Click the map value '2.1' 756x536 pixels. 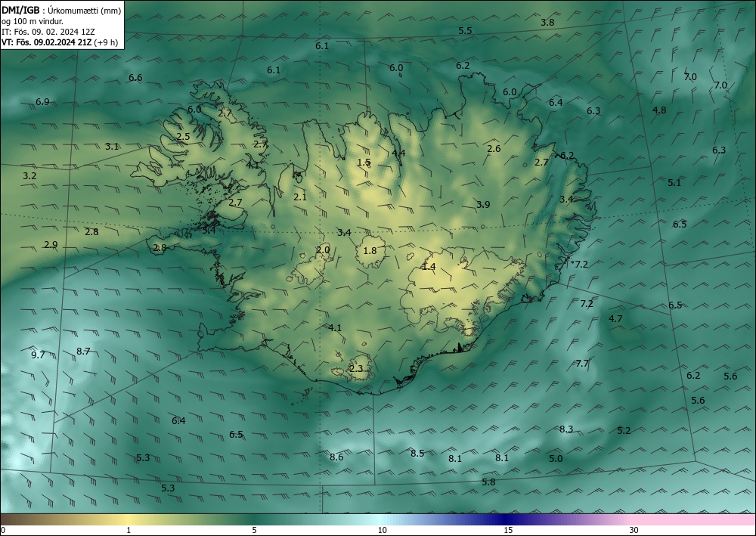300,197
